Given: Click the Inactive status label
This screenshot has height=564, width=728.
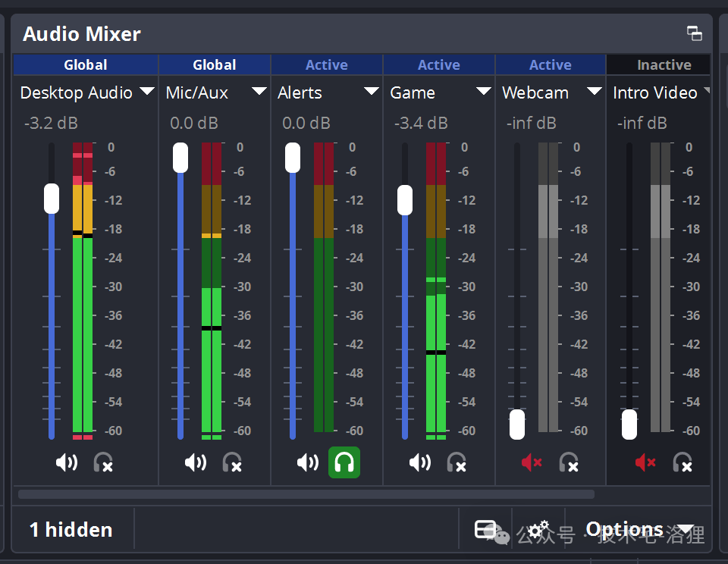Looking at the screenshot, I should 664,64.
